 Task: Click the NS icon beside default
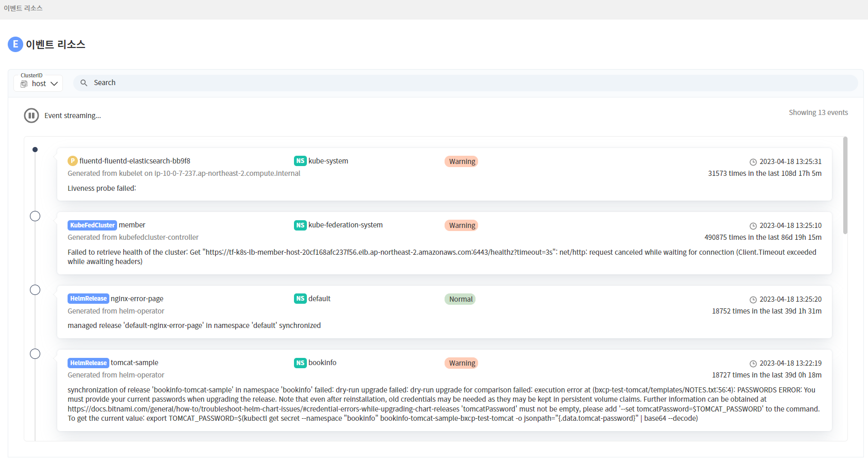[x=300, y=299]
